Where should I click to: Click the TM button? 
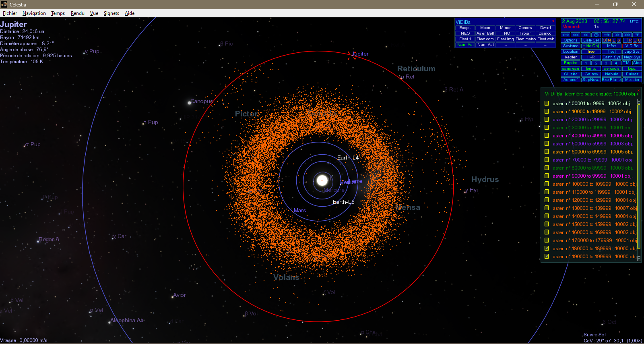626,63
